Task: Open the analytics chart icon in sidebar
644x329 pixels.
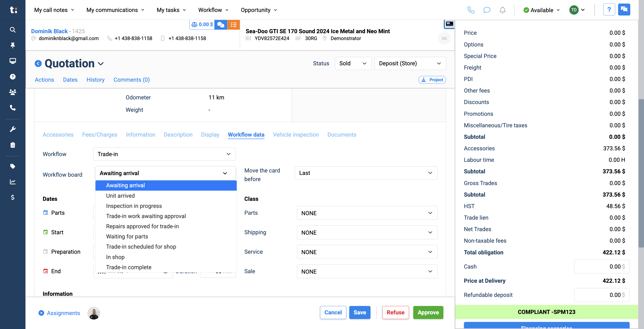Action: [x=12, y=182]
